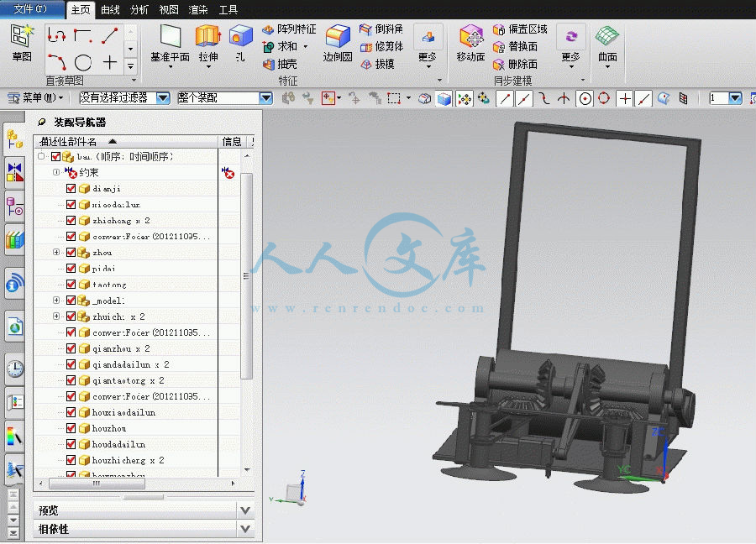Click the navigator horizontal scrollbar
The width and height of the screenshot is (756, 544).
click(x=97, y=484)
